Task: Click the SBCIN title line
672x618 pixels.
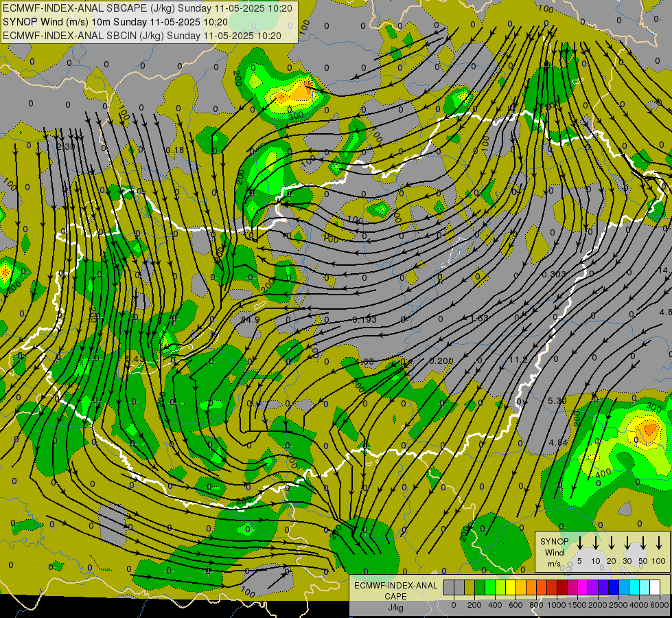Action: [142, 36]
